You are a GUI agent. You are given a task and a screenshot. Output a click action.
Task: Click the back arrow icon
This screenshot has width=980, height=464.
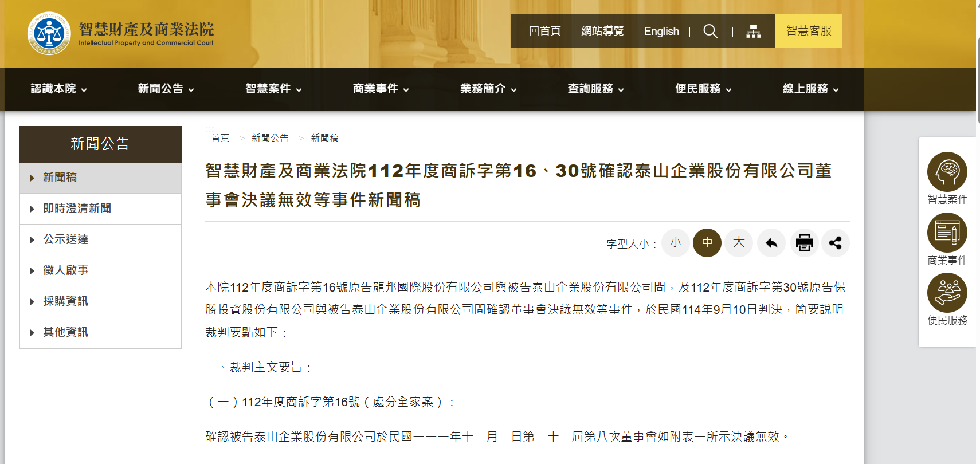(771, 243)
